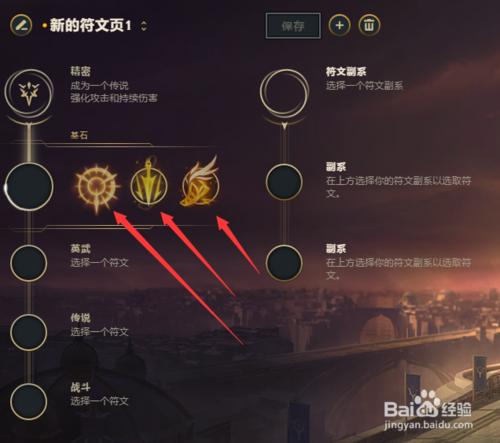Click the 精密 path title text
The image size is (500, 443).
coord(80,71)
